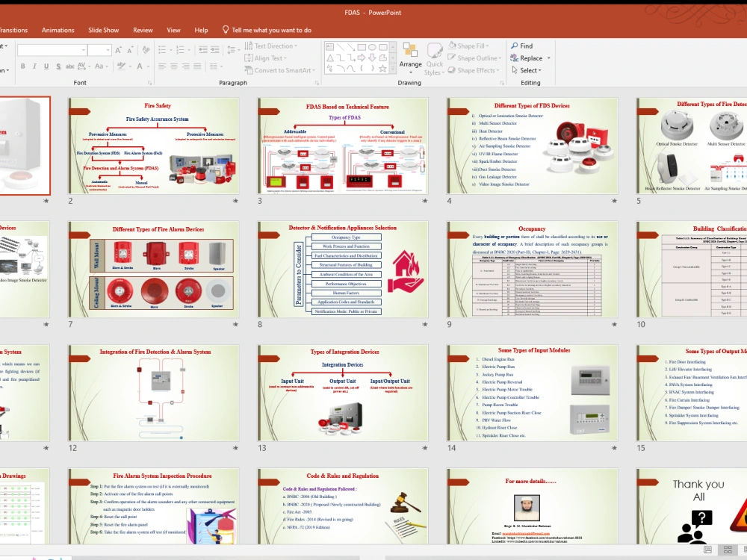
Task: Select the Text Box shape
Action: coord(329,47)
